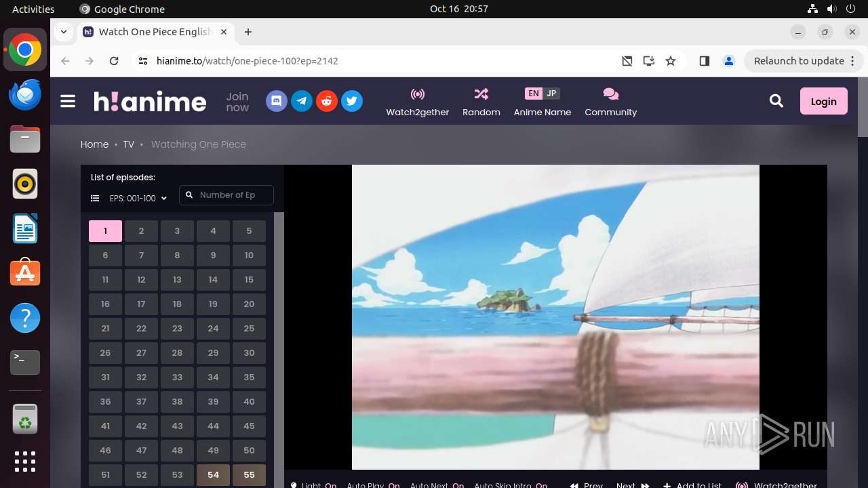Viewport: 868px width, 488px height.
Task: Toggle Auto Skip Intro
Action: click(511, 485)
